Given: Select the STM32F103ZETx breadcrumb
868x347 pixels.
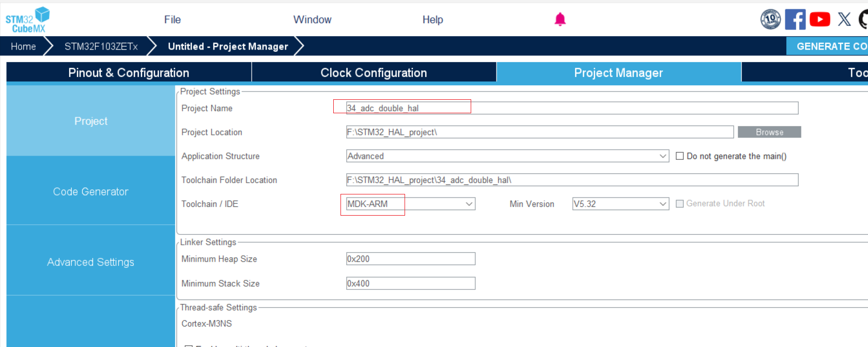Looking at the screenshot, I should pos(101,47).
